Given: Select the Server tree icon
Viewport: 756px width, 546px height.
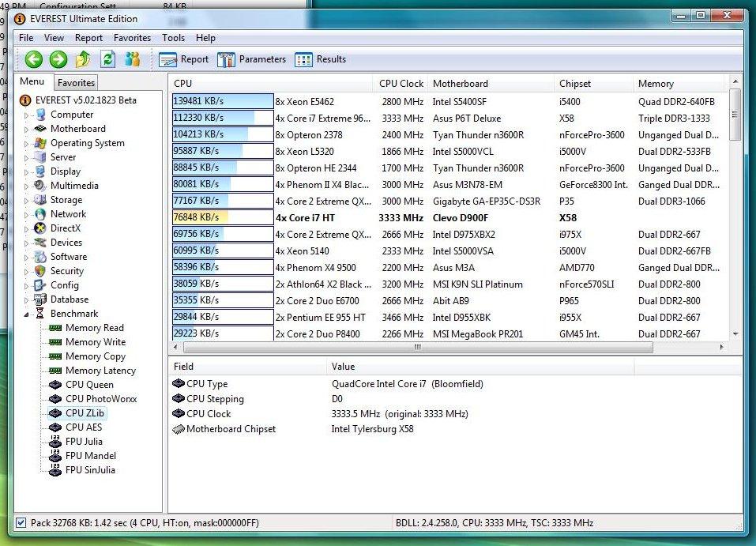Looking at the screenshot, I should [x=40, y=157].
